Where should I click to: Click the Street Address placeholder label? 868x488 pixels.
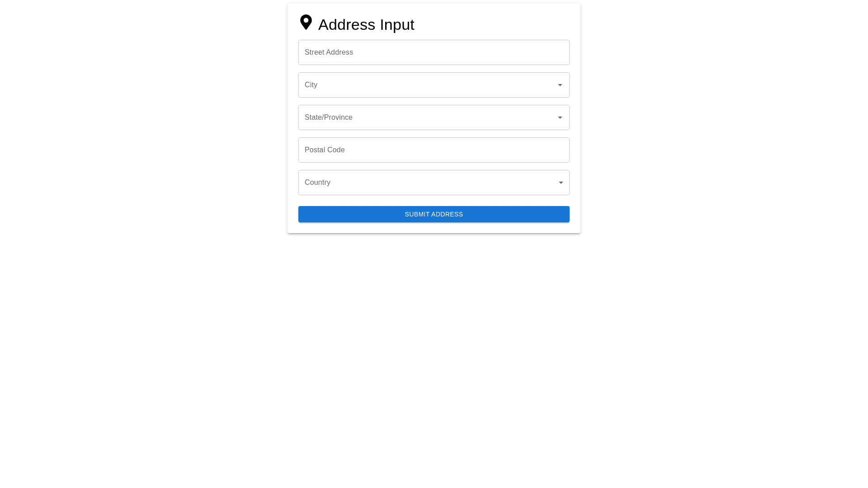[x=329, y=52]
